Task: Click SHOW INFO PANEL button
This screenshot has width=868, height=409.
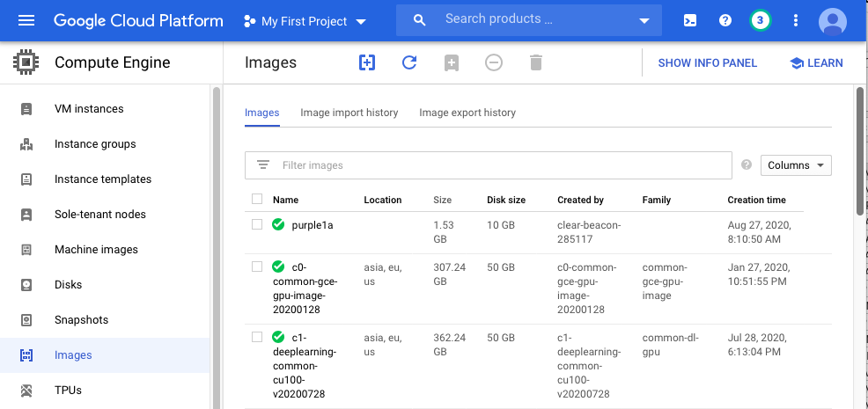Action: [707, 62]
